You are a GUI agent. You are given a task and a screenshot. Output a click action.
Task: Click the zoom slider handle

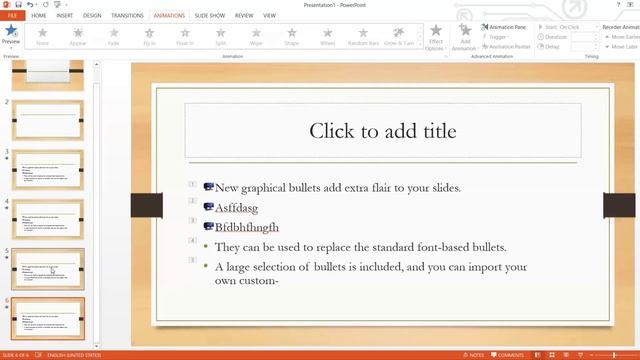point(614,355)
